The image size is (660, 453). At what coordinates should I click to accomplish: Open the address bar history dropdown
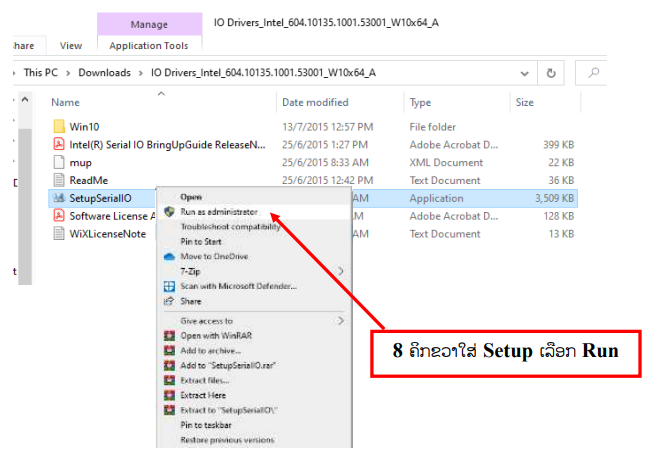(x=526, y=73)
